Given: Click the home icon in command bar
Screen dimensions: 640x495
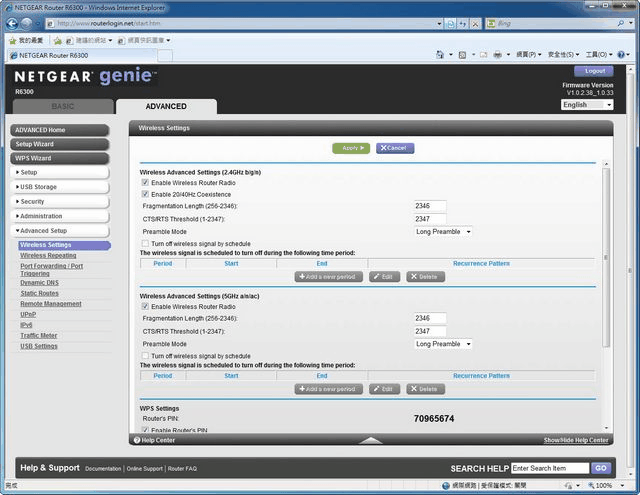Looking at the screenshot, I should tap(440, 54).
